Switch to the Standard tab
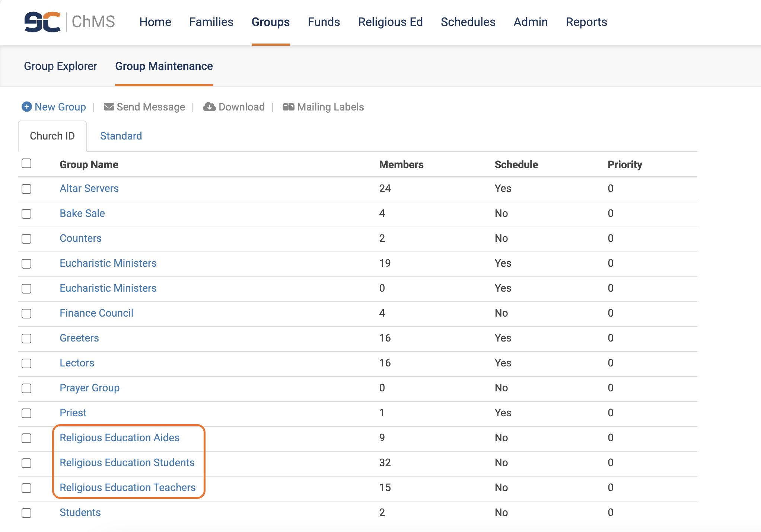 click(x=121, y=136)
